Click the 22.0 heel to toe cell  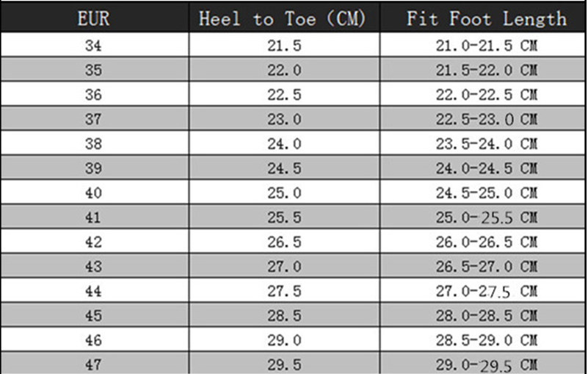pos(284,71)
